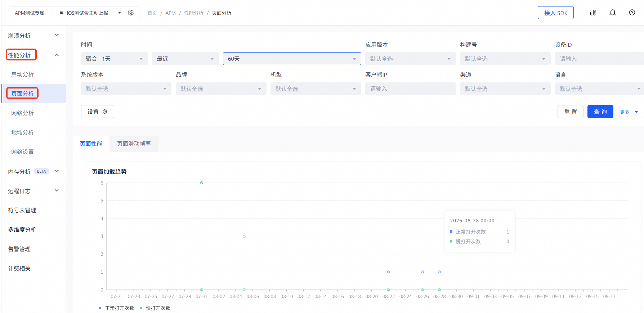Open 网络设置 in sidebar
Viewport: 644px width, 313px height.
click(23, 152)
